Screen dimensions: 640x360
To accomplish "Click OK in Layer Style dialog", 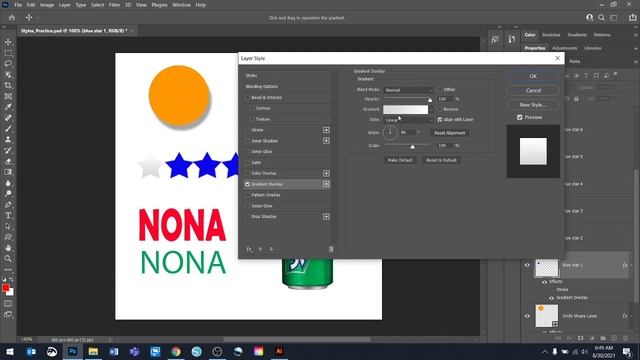I will [533, 76].
